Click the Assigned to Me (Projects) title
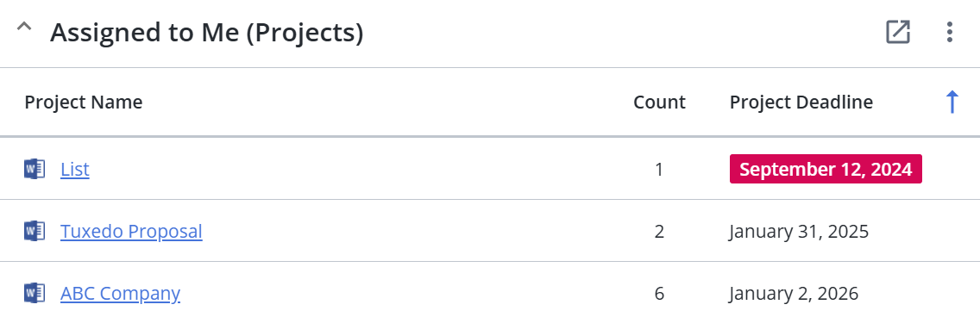980x317 pixels. [x=207, y=33]
